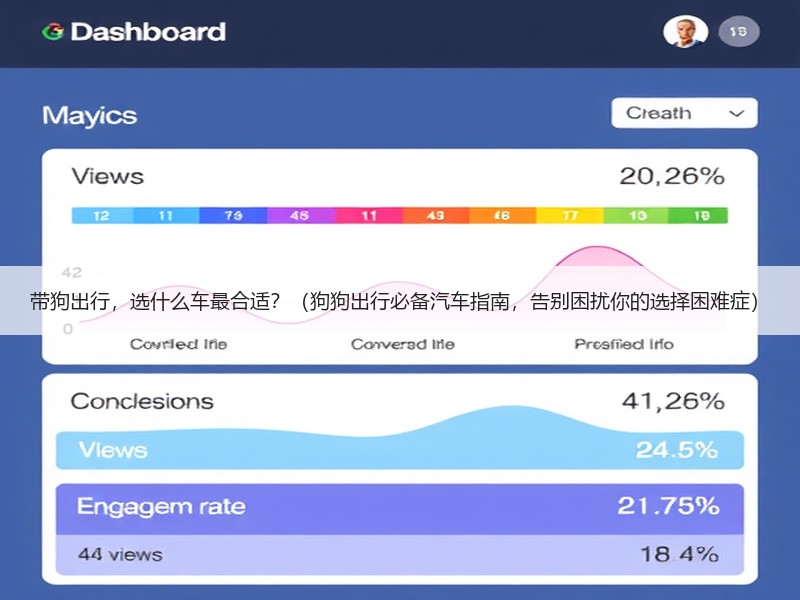Select the light green 16 segment
This screenshot has height=600, width=800.
pyautogui.click(x=636, y=215)
